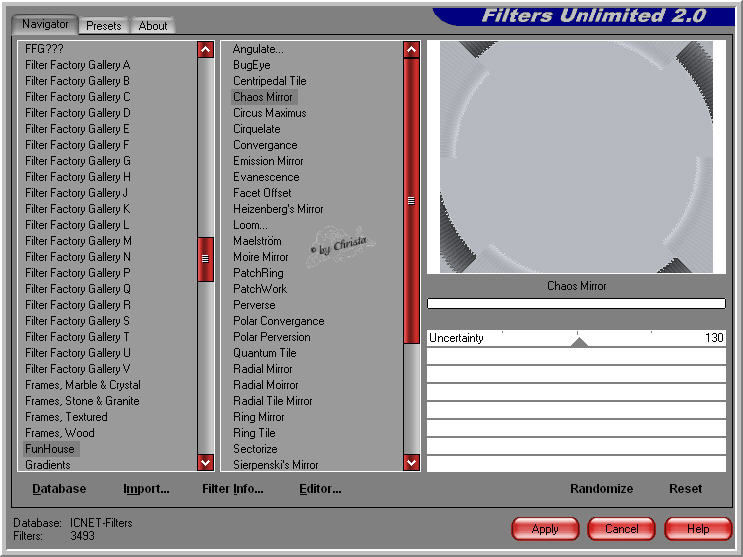Choose the Angulate... filter
Image resolution: width=743 pixels, height=557 pixels.
pos(258,49)
